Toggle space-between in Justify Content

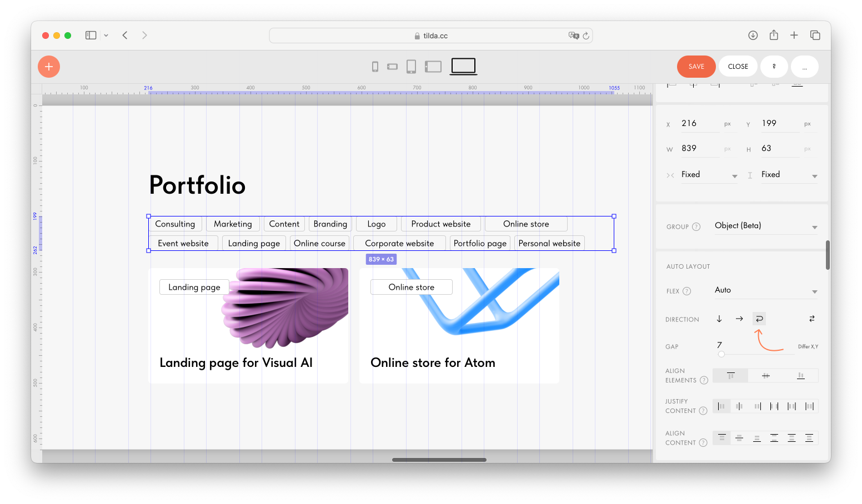(774, 406)
